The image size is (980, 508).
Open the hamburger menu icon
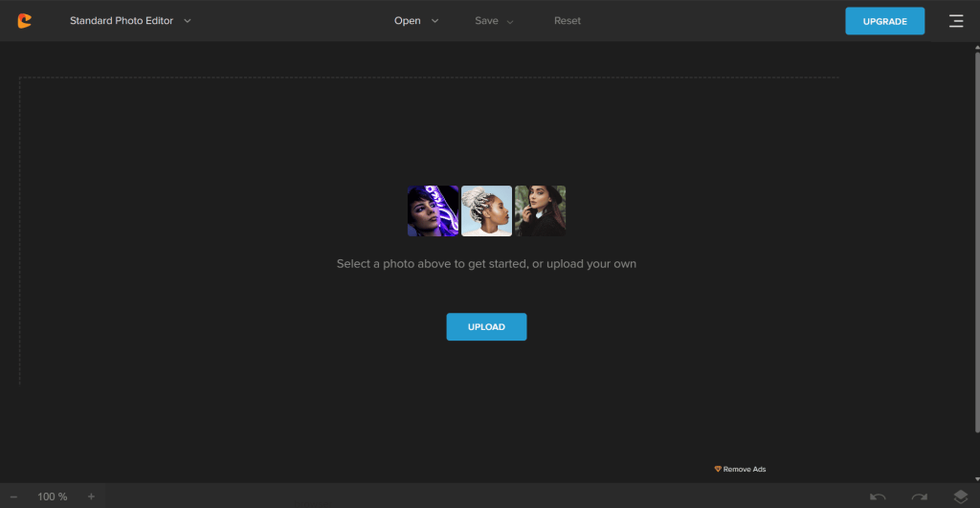tap(956, 21)
